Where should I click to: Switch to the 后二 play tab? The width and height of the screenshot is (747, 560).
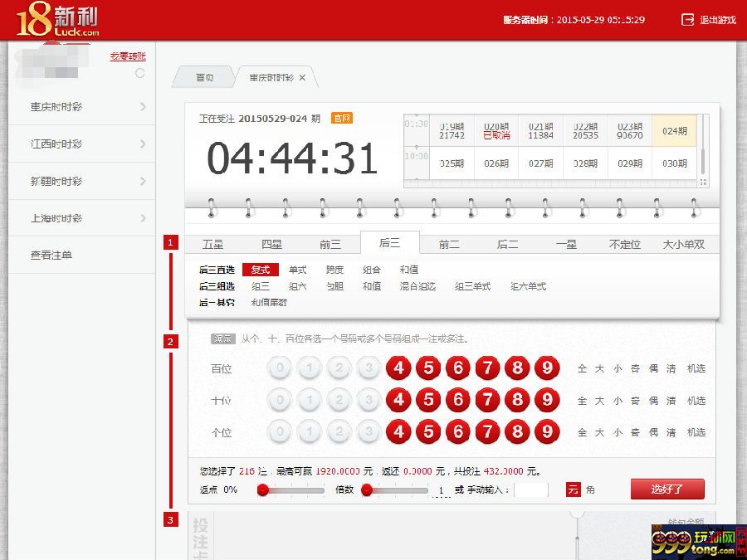coord(507,244)
